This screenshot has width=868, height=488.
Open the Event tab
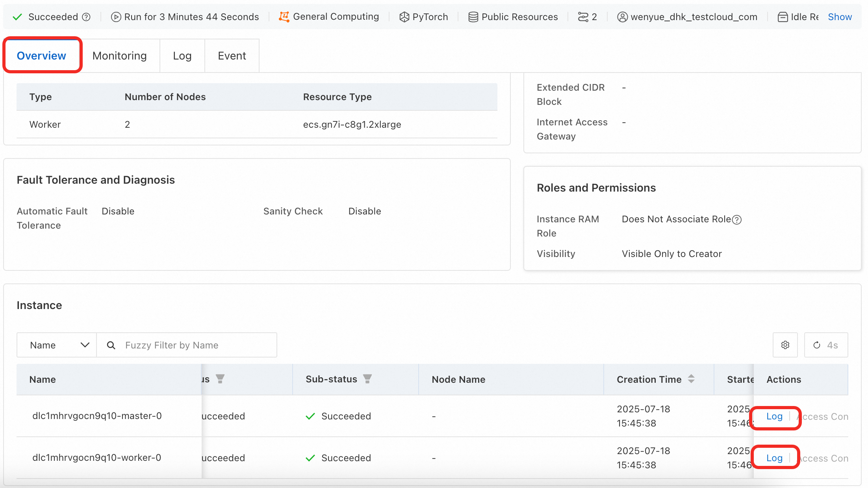pyautogui.click(x=232, y=56)
